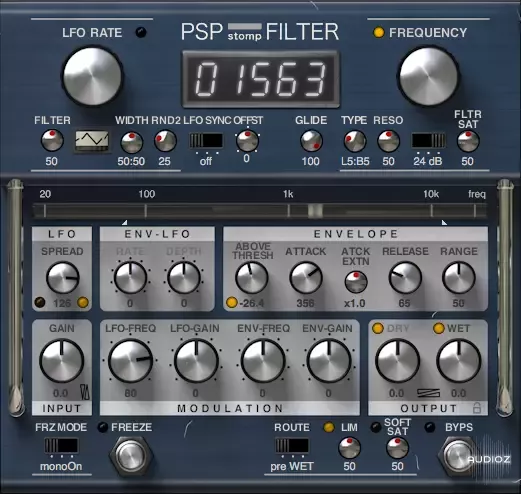Click the OFFST mini knob
This screenshot has width=521, height=494.
tap(247, 141)
